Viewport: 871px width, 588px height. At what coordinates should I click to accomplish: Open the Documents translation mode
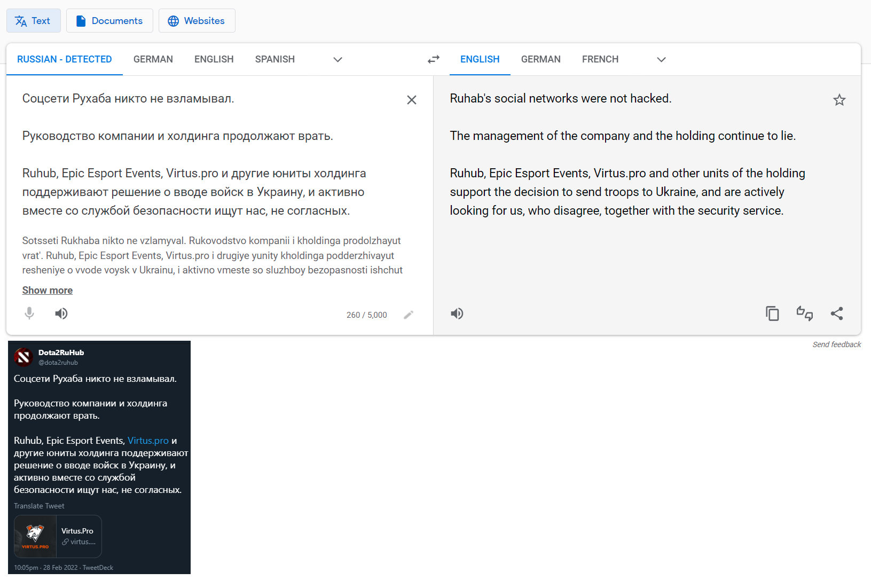pos(109,21)
